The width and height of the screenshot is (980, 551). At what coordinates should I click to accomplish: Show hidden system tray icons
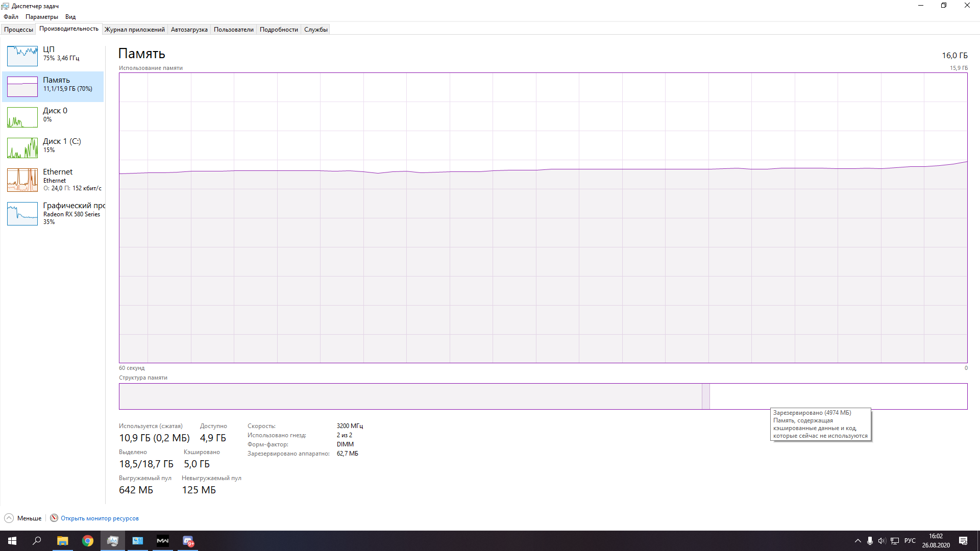click(857, 541)
